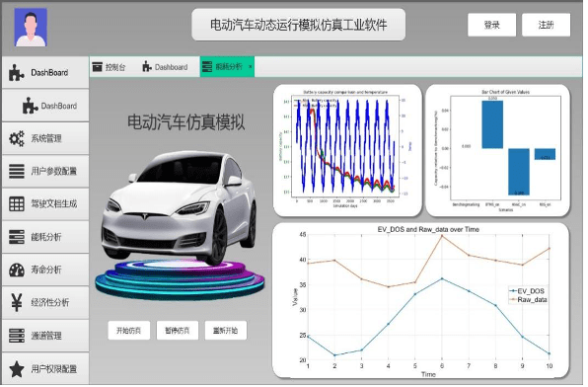Click the star icon for 用户权限配置

tap(17, 369)
